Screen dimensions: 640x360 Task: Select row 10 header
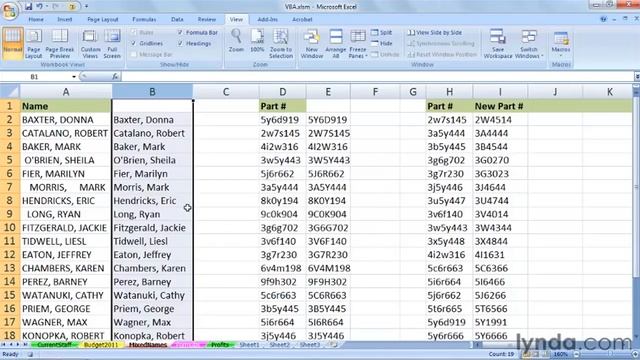(9, 228)
